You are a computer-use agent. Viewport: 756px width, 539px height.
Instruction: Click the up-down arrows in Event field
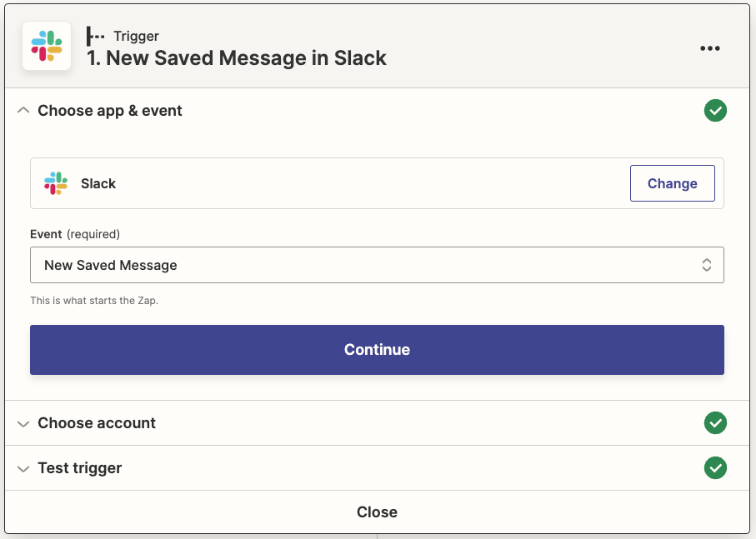(706, 265)
